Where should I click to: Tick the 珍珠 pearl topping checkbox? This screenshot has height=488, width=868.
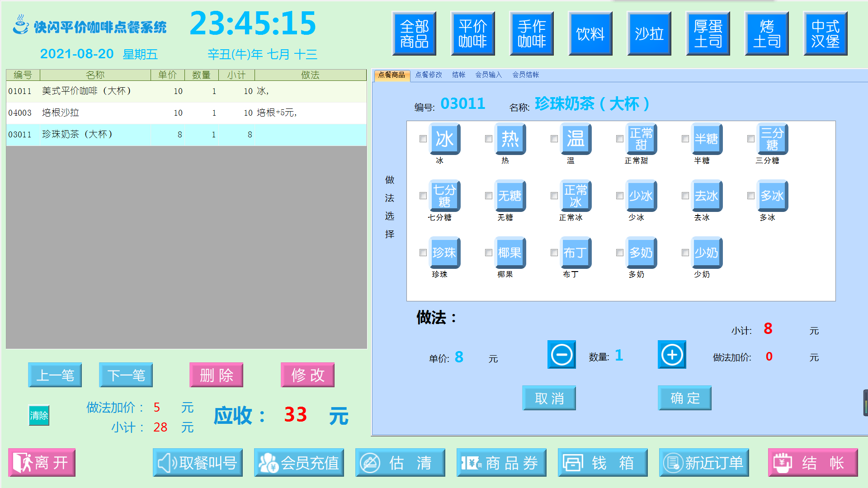click(423, 253)
